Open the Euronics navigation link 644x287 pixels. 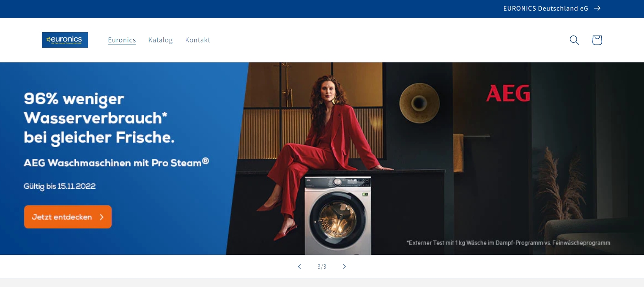(122, 40)
